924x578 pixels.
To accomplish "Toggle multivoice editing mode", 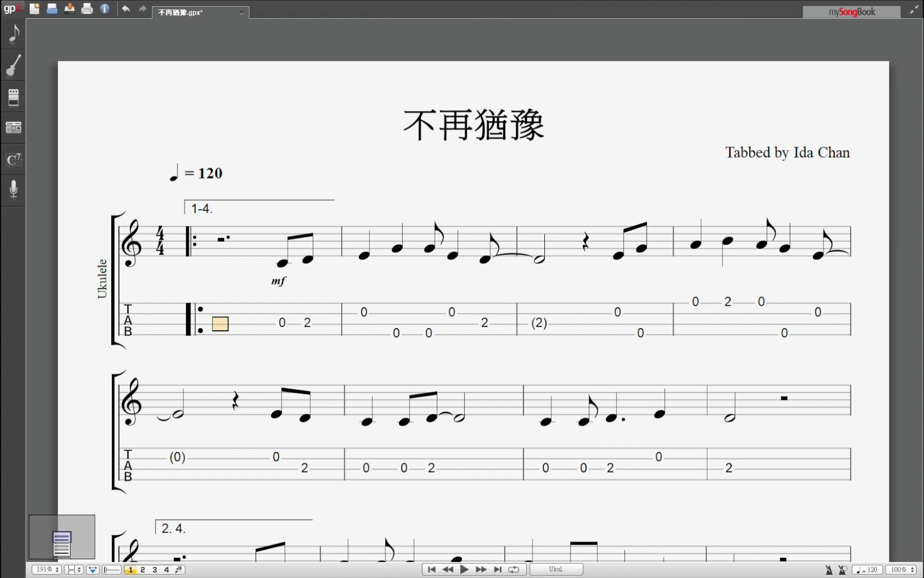I will click(179, 569).
